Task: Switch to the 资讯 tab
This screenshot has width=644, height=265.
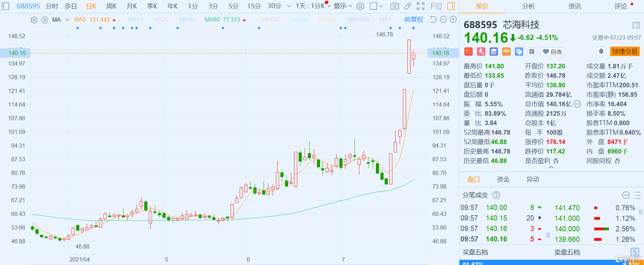Action: 575,6
